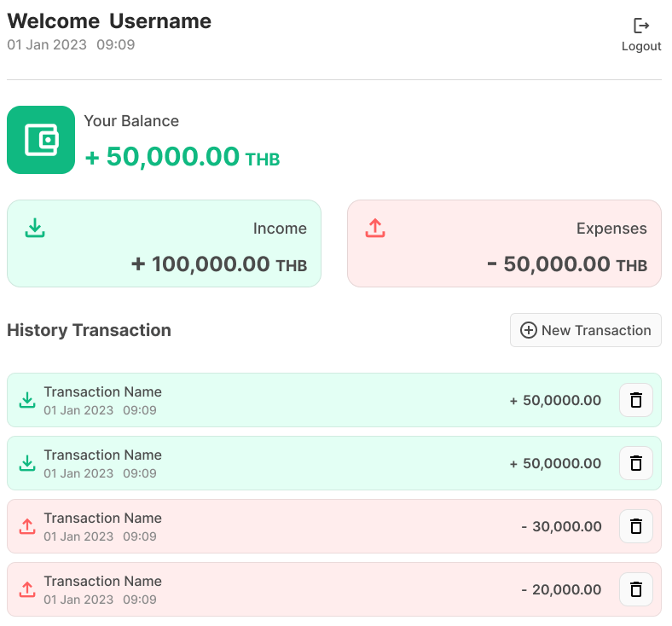Click the Logout text label
Viewport: 672px width, 626px height.
click(x=641, y=46)
